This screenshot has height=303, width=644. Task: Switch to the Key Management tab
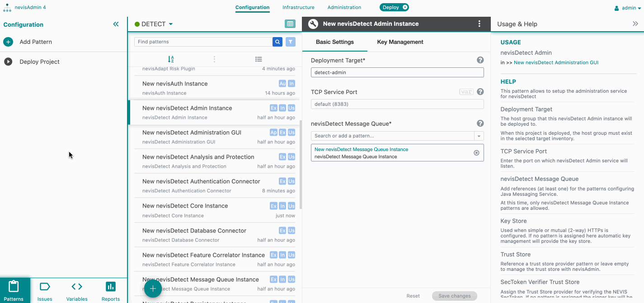pos(400,42)
